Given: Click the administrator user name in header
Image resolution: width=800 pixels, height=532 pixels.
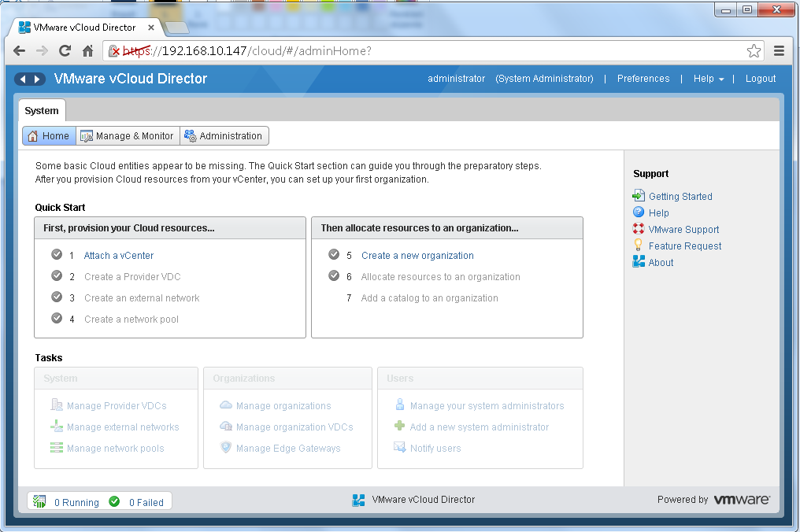Looking at the screenshot, I should [456, 79].
